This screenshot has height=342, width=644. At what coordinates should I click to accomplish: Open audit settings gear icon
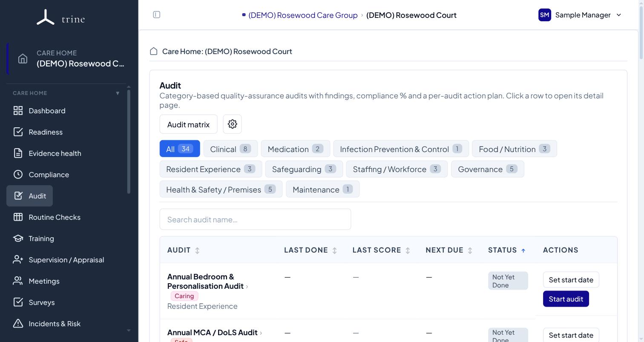[232, 124]
